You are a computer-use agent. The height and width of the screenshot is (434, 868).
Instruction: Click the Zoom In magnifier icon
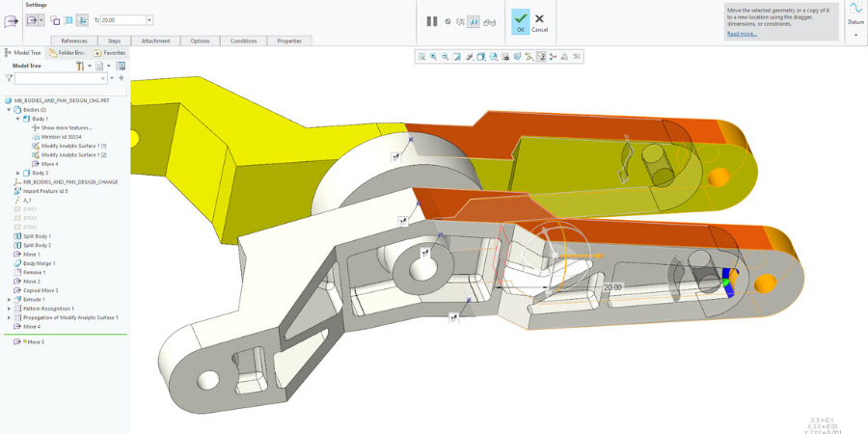pyautogui.click(x=433, y=57)
